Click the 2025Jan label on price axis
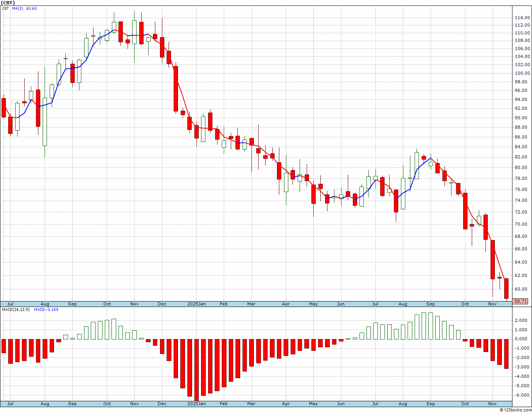The width and height of the screenshot is (532, 413). pos(196,304)
